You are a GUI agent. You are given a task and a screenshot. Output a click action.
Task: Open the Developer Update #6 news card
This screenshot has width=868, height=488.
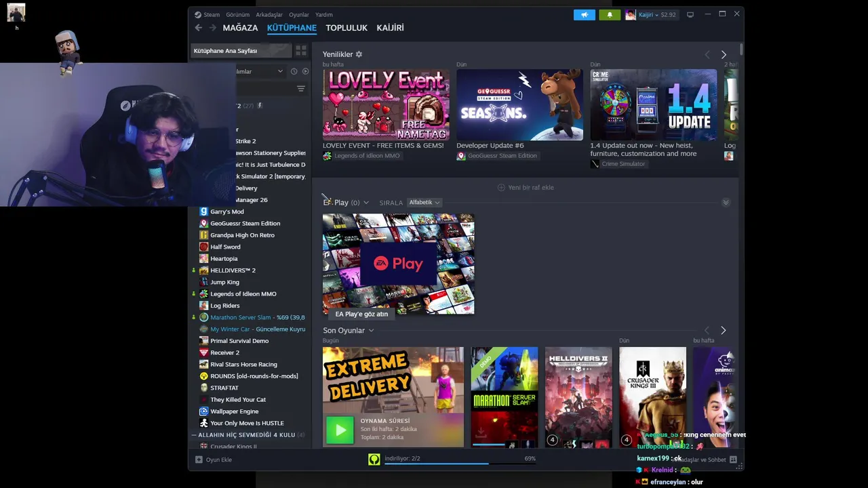pos(519,104)
